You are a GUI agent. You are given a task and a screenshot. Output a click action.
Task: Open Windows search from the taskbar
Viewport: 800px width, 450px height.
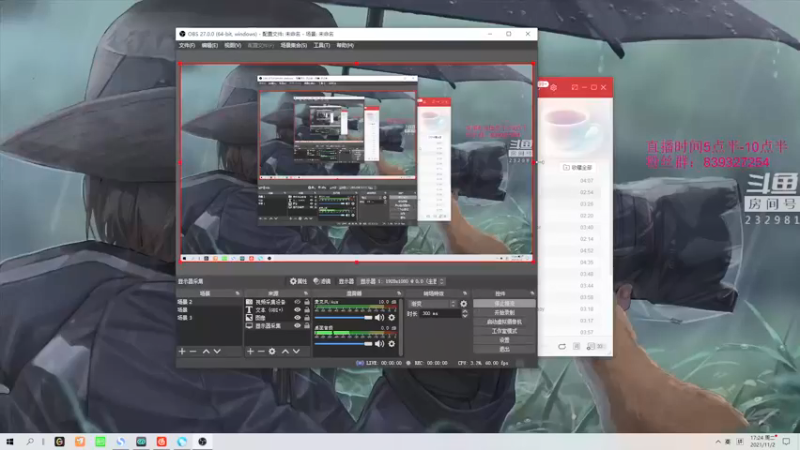click(x=30, y=441)
